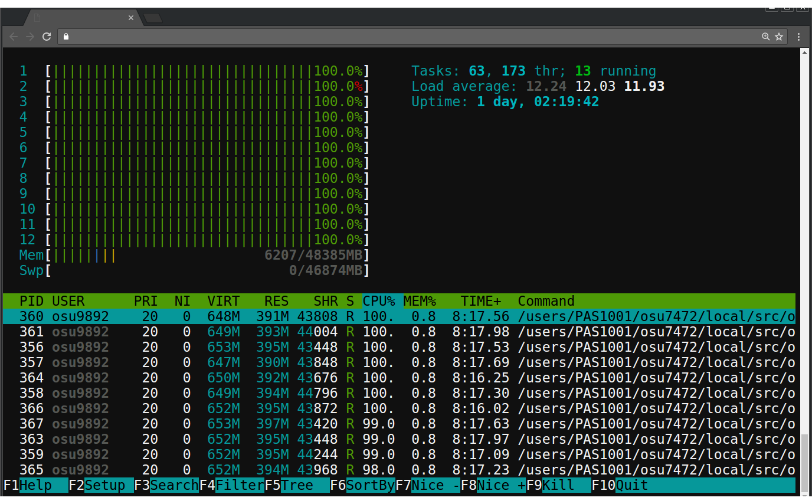Sort by the USER column header
812x504 pixels.
(68, 301)
